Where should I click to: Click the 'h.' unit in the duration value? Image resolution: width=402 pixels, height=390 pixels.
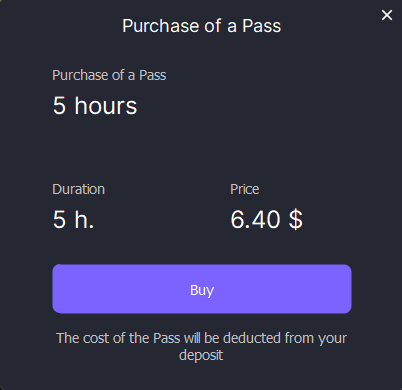[x=84, y=220]
